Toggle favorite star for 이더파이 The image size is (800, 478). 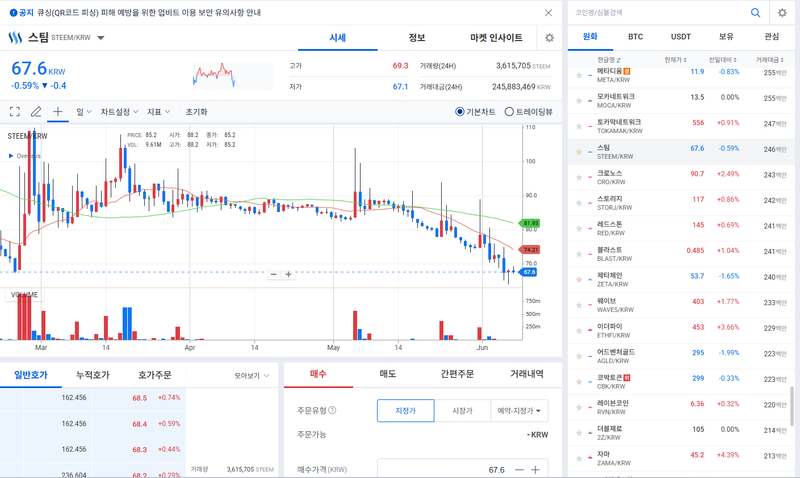[x=579, y=331]
